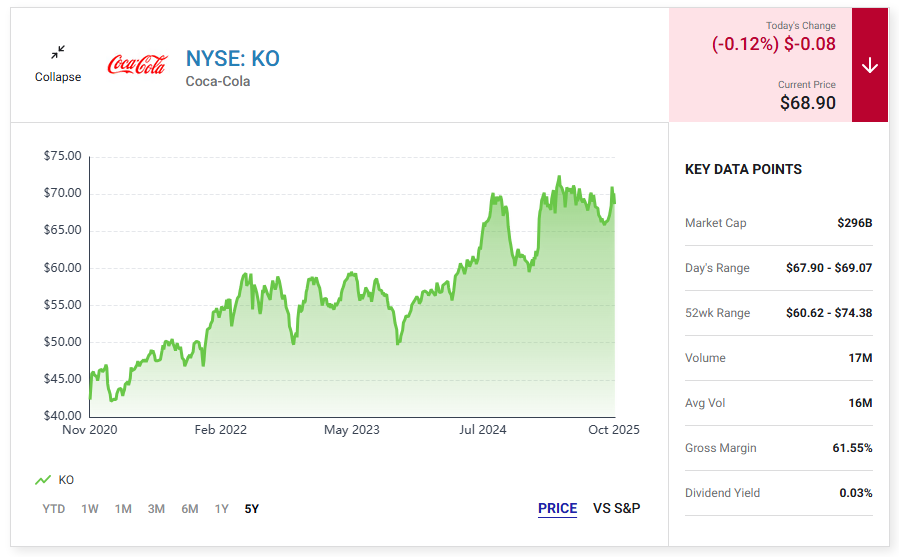This screenshot has width=899, height=557.
Task: Click the green KO legend line icon
Action: (43, 480)
